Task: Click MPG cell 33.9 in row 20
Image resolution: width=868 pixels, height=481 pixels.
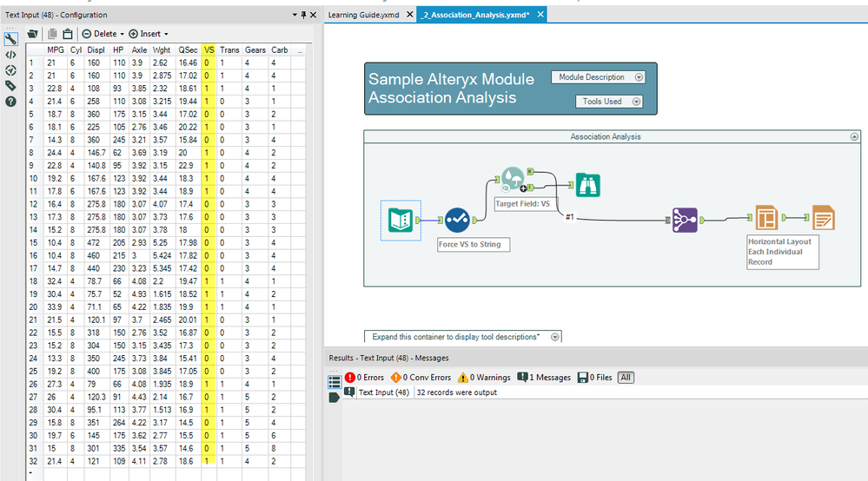Action: (x=54, y=306)
